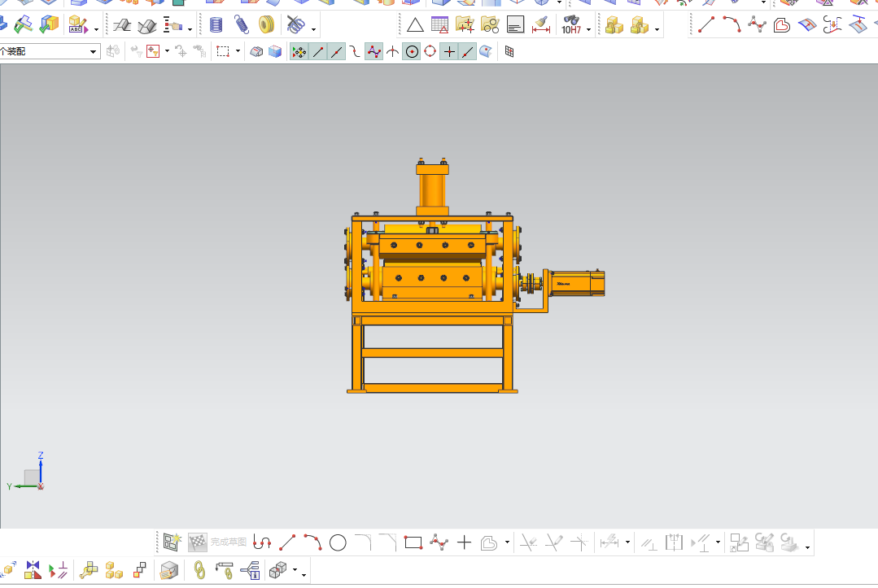
Task: Expand the locked blocks toolbar dropdown arrow
Action: pyautogui.click(x=657, y=29)
